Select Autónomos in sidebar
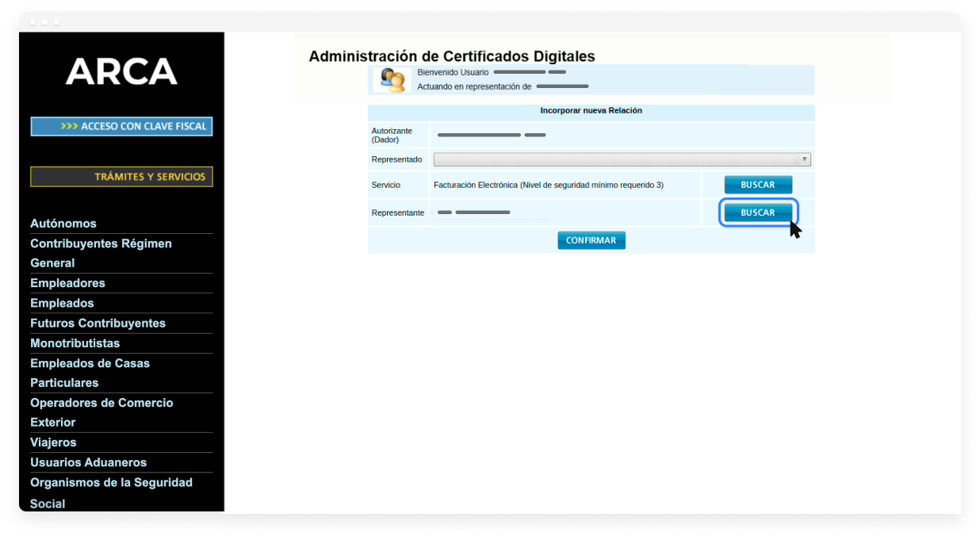 63,224
